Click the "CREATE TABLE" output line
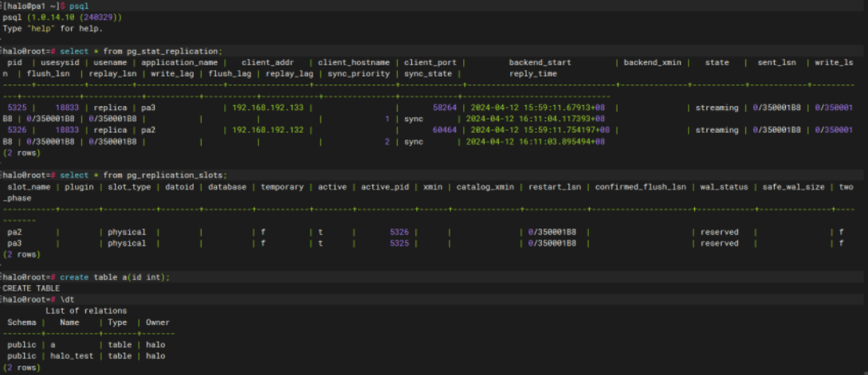 [31, 289]
